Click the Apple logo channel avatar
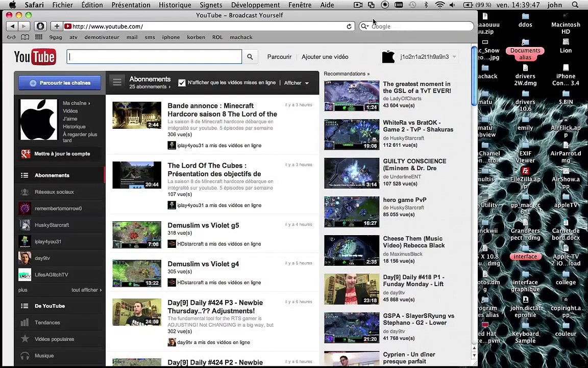Screen dimensions: 588x368 tap(39, 120)
